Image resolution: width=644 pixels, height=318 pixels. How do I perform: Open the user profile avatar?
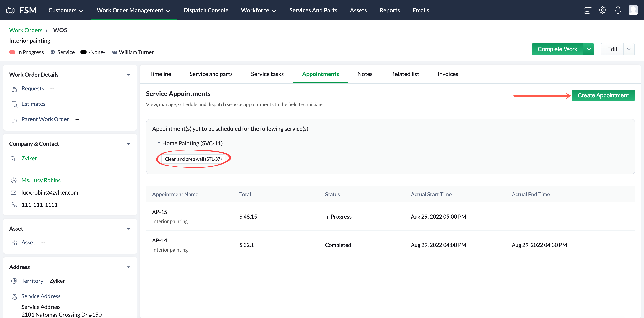pyautogui.click(x=633, y=10)
